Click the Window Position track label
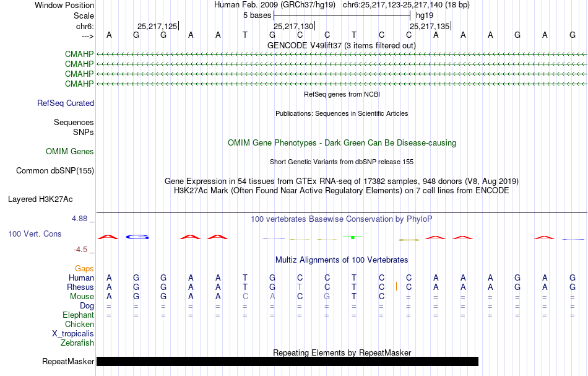This screenshot has height=376, width=588. (64, 5)
